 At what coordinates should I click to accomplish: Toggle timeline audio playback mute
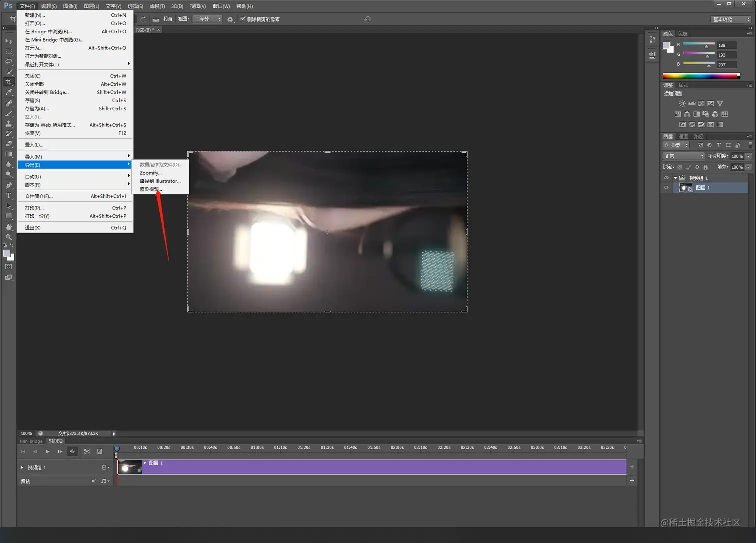coord(72,451)
